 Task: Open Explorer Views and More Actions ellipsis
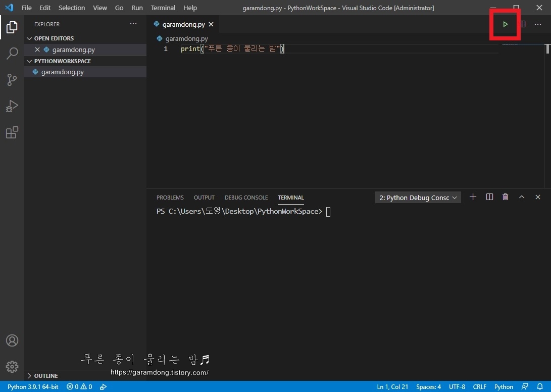pos(133,24)
